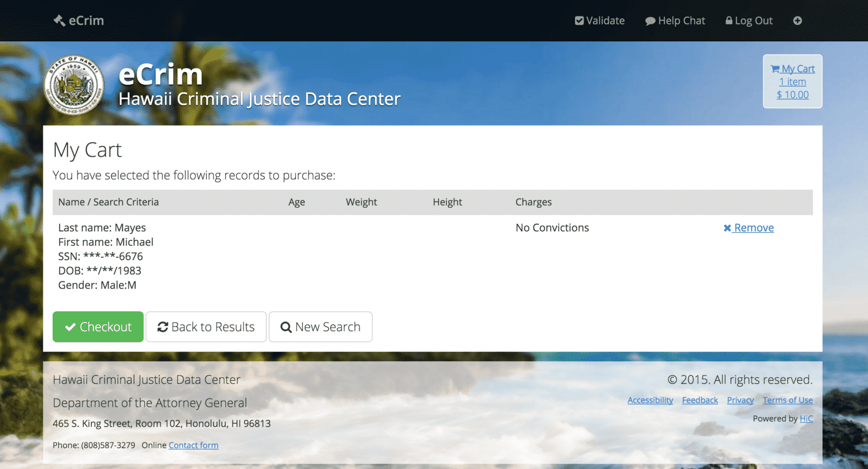This screenshot has height=469, width=868.
Task: Open Help Chat
Action: [x=675, y=20]
